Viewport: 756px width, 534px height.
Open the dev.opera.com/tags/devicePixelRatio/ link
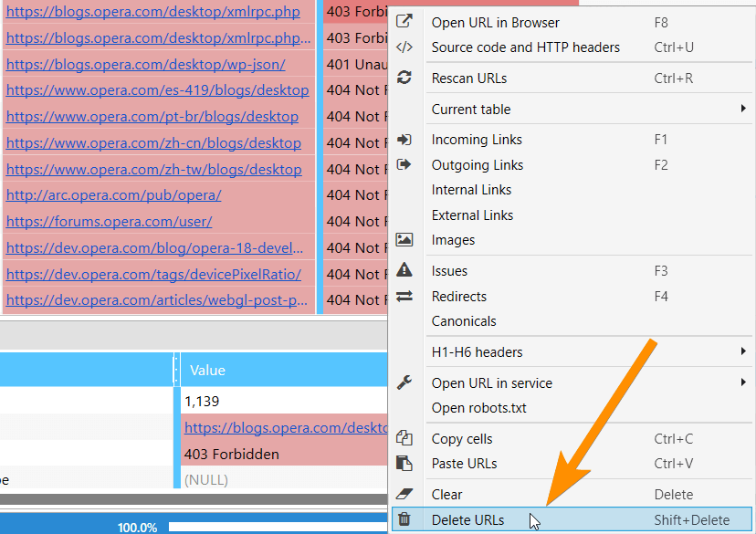click(153, 274)
